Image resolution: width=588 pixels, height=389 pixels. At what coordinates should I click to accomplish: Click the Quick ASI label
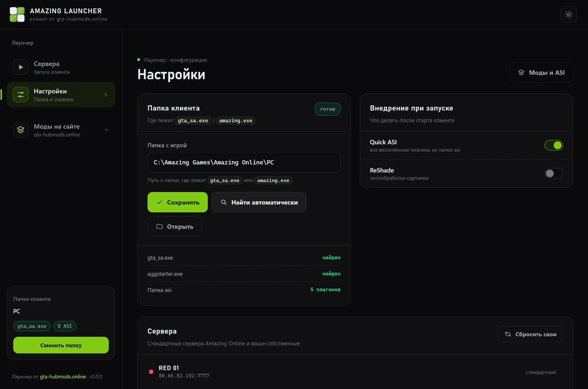(383, 142)
